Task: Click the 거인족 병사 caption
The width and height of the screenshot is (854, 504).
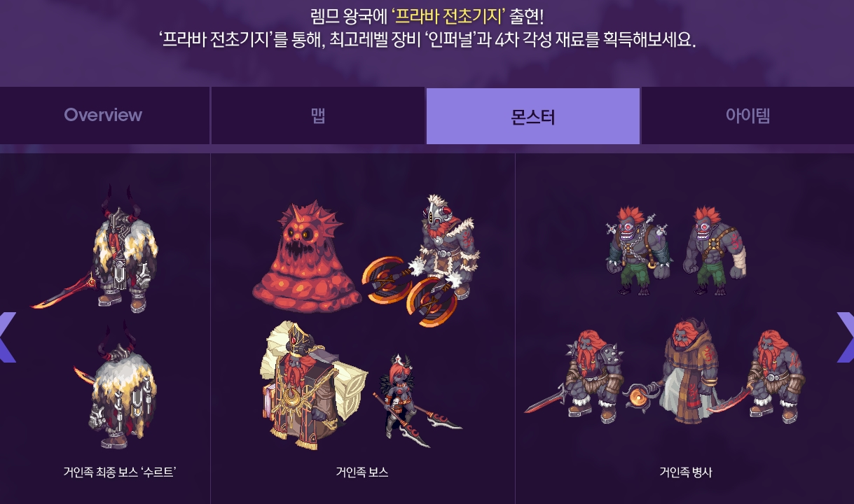Action: pos(686,472)
